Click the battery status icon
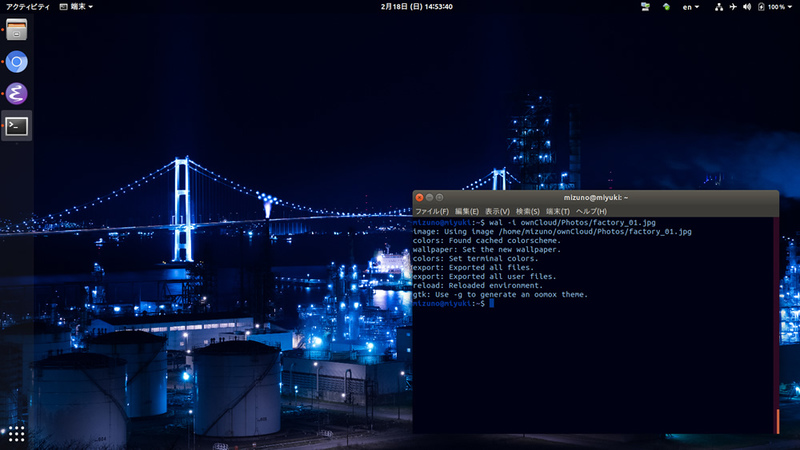The height and width of the screenshot is (450, 800). (x=761, y=7)
